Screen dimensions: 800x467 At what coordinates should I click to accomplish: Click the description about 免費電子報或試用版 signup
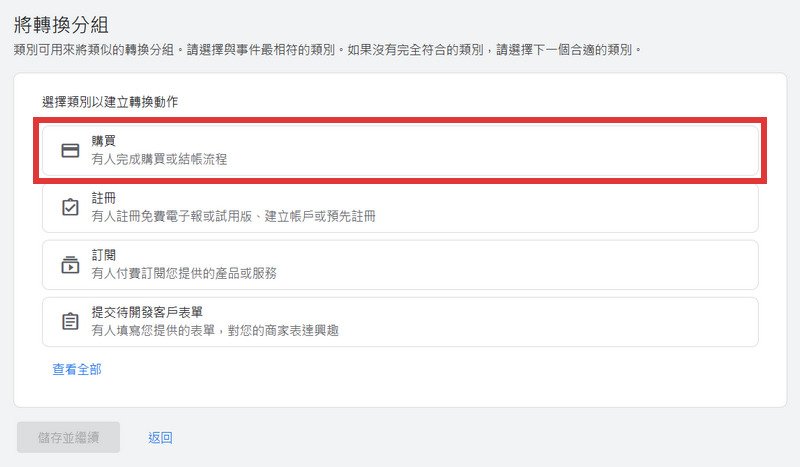(233, 216)
